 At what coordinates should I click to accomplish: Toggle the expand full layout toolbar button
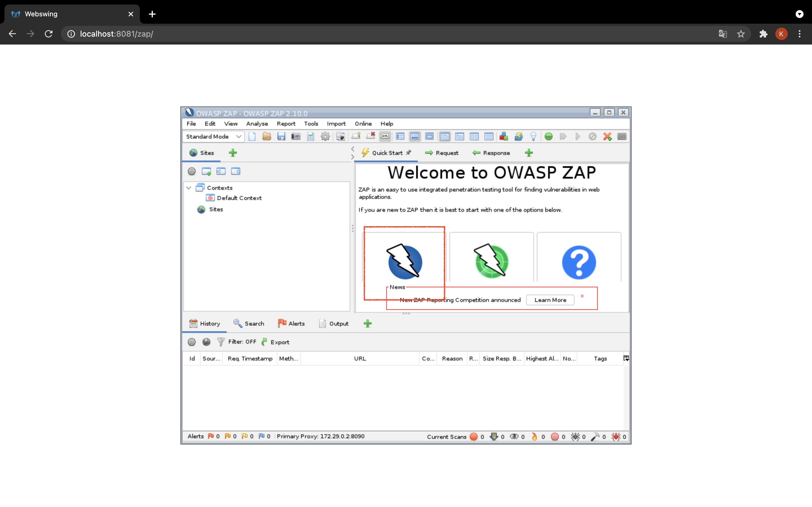pyautogui.click(x=429, y=137)
